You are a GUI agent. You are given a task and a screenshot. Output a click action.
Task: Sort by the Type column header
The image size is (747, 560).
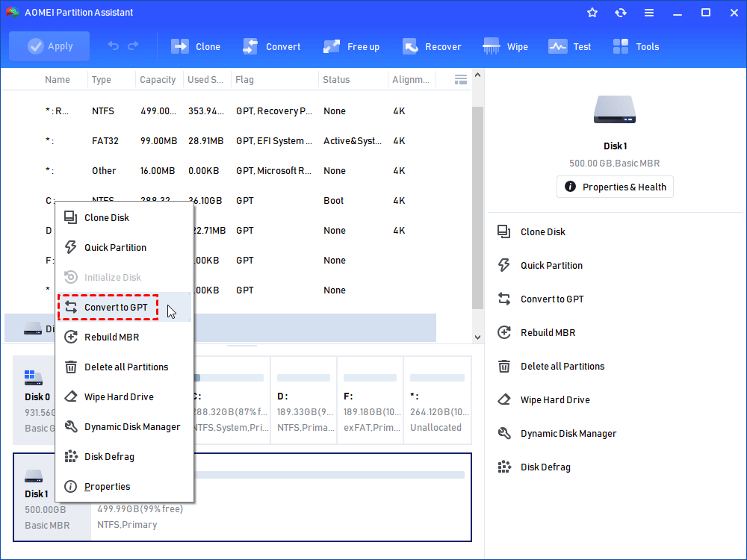tap(102, 80)
